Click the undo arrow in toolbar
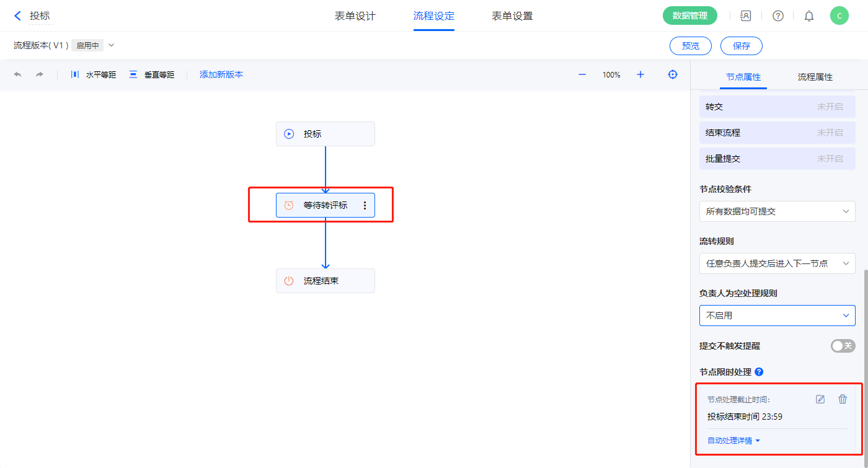The height and width of the screenshot is (468, 868). (17, 74)
